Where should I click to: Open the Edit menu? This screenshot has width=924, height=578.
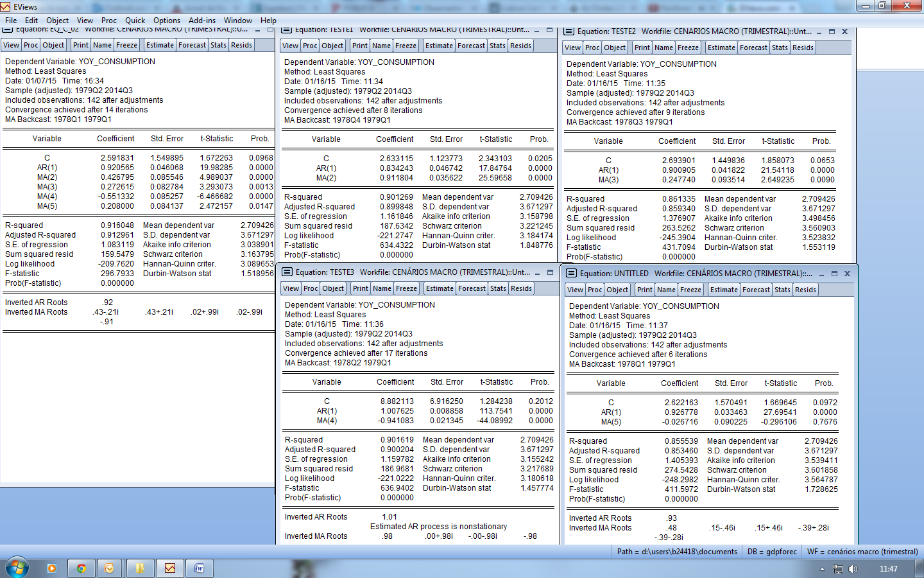[x=31, y=21]
